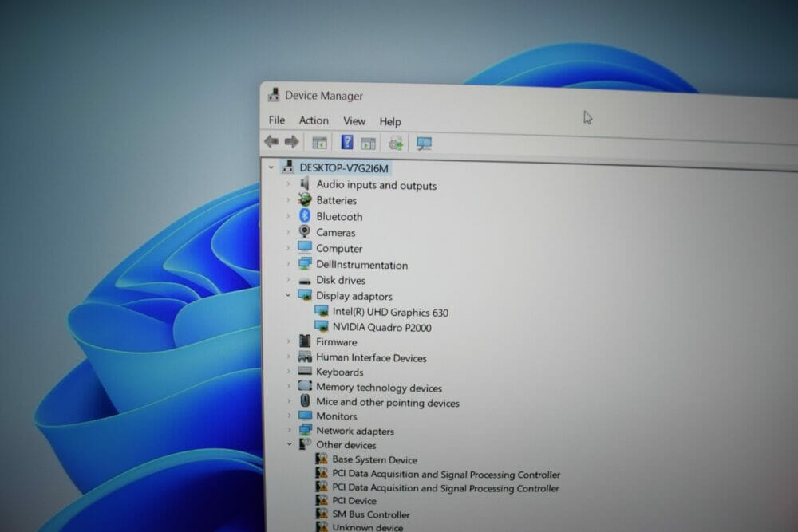Expand the Audio inputs and outputs arrow

click(x=288, y=183)
